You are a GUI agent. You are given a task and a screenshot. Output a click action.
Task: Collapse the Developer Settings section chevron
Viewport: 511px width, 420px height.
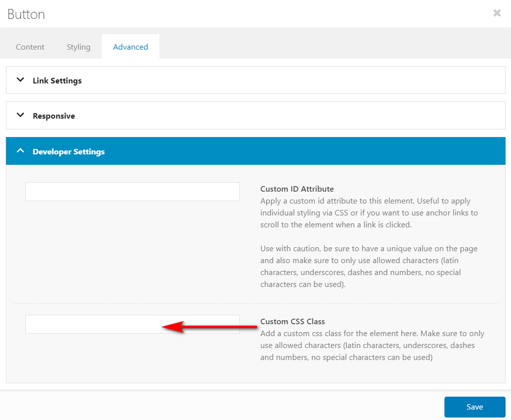click(x=20, y=151)
